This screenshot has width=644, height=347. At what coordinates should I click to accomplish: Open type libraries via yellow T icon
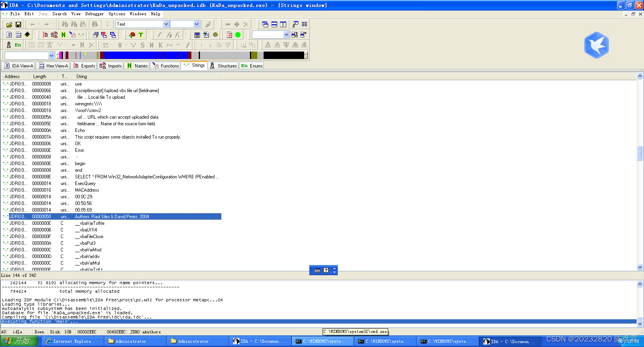(141, 35)
